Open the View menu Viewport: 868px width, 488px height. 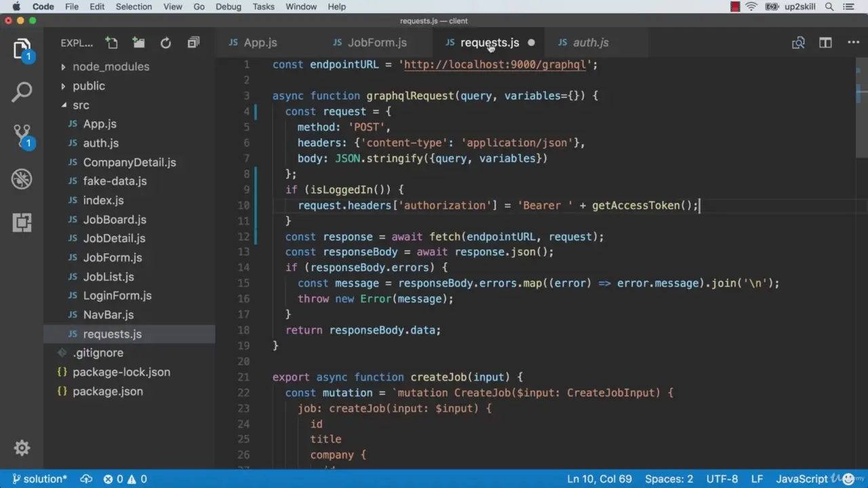point(173,7)
